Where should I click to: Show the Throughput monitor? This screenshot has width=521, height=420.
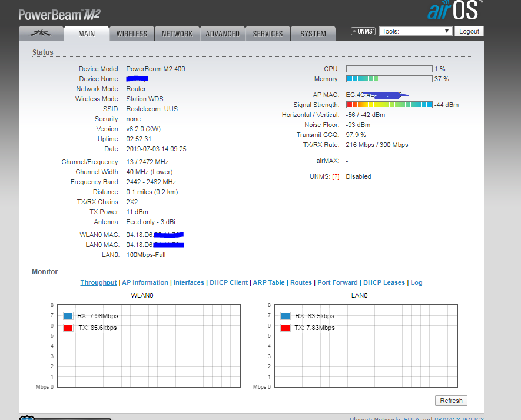[98, 282]
